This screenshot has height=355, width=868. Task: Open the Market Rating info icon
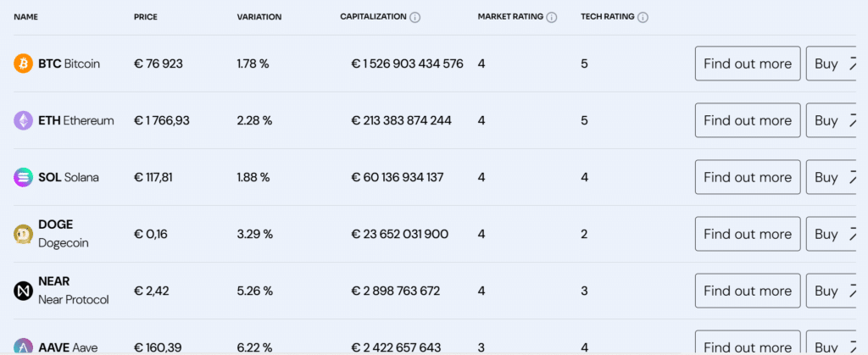pos(551,17)
